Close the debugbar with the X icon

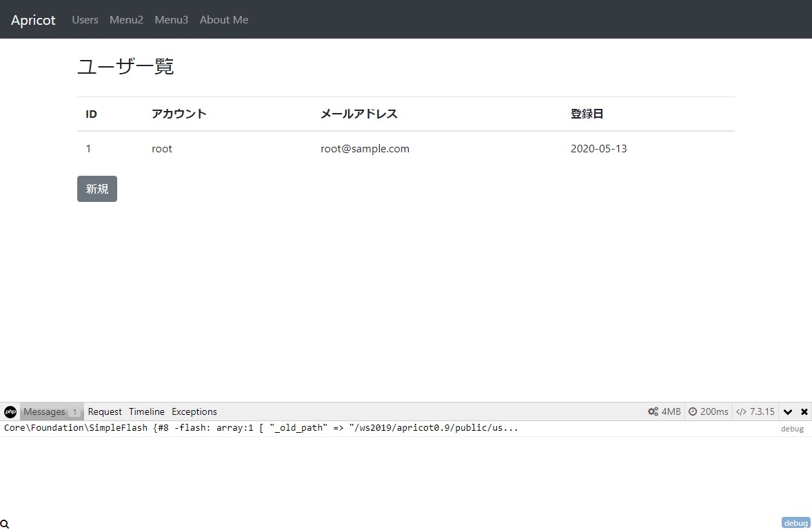tap(804, 411)
